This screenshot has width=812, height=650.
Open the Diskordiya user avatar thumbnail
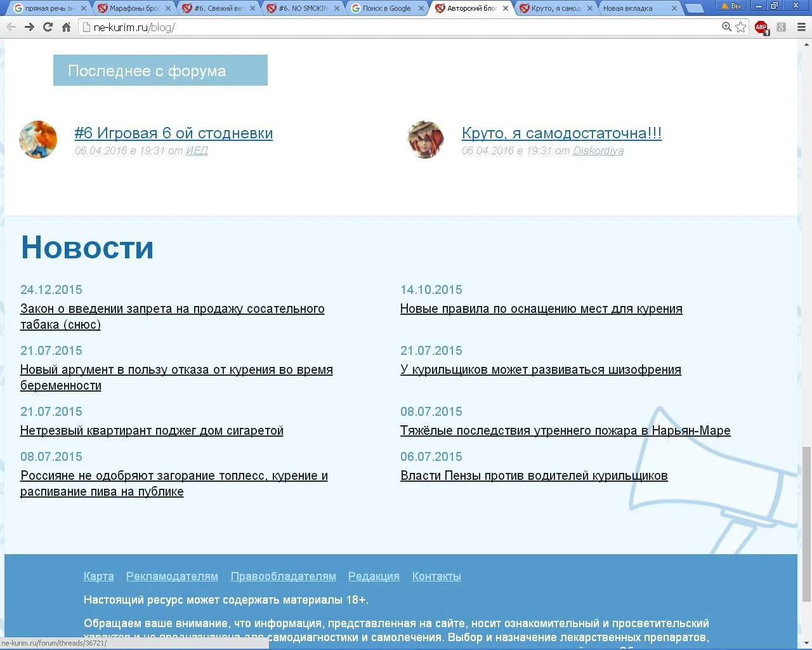425,140
